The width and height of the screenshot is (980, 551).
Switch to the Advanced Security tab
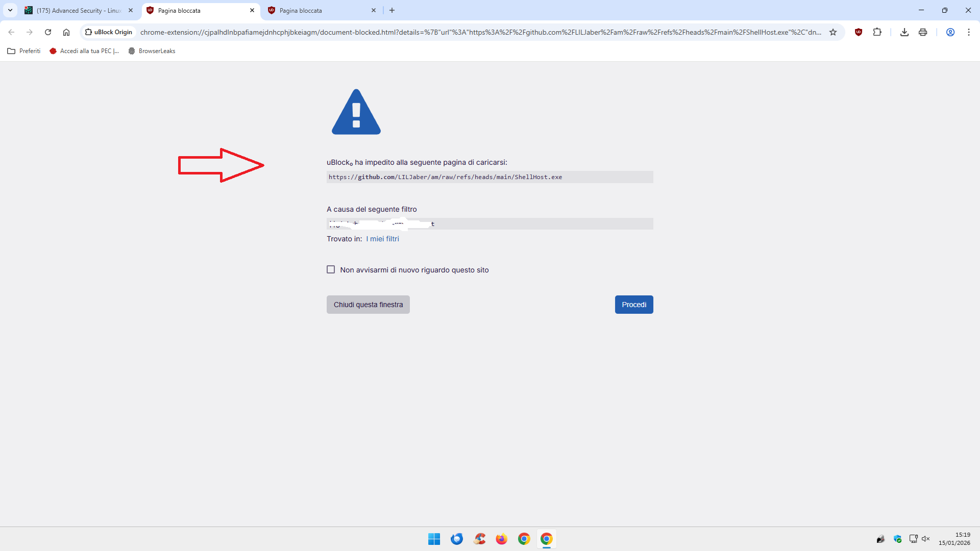[77, 10]
